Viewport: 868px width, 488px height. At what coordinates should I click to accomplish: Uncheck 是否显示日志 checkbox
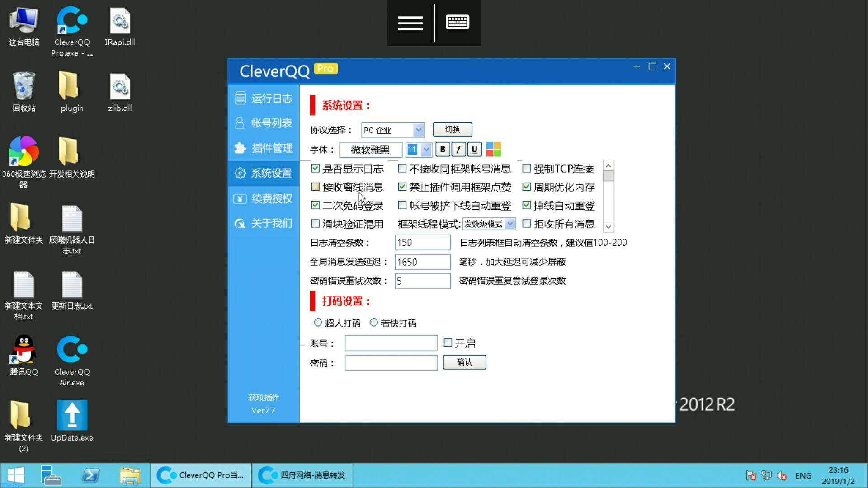[x=316, y=169]
